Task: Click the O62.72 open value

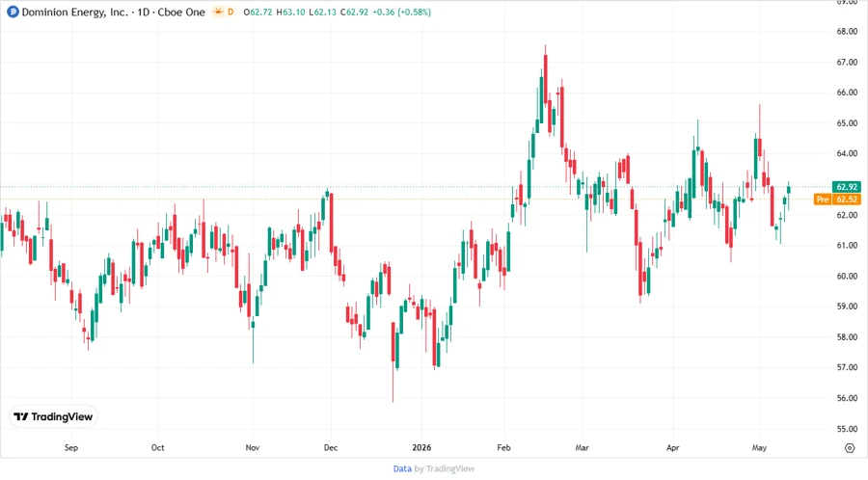Action: click(x=258, y=12)
